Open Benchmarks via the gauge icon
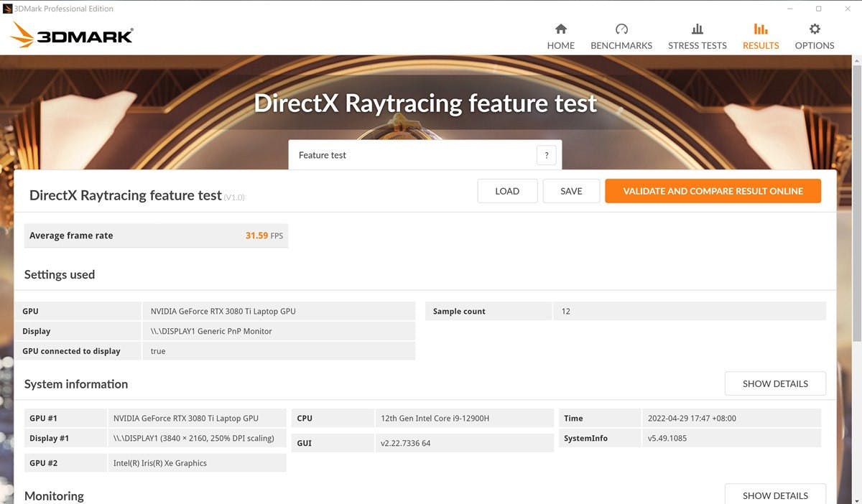This screenshot has height=504, width=862. click(x=621, y=29)
